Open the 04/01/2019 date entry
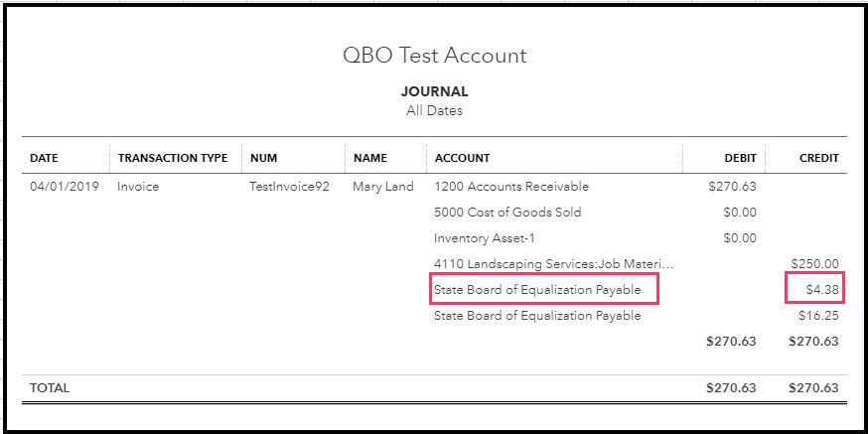 click(x=65, y=187)
